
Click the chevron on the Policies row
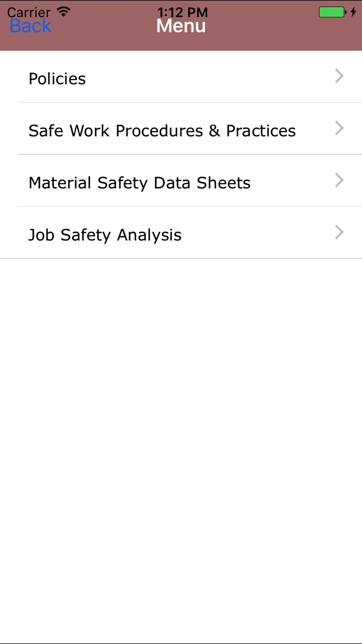coord(339,76)
